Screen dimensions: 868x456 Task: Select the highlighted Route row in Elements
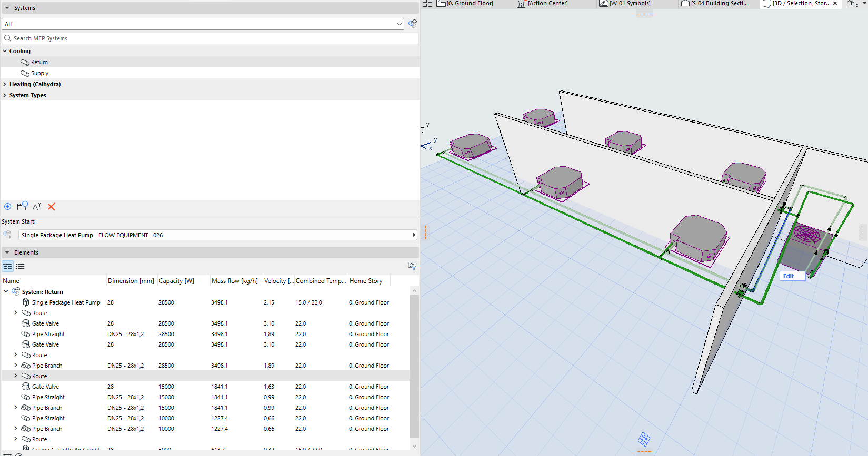[x=206, y=376]
